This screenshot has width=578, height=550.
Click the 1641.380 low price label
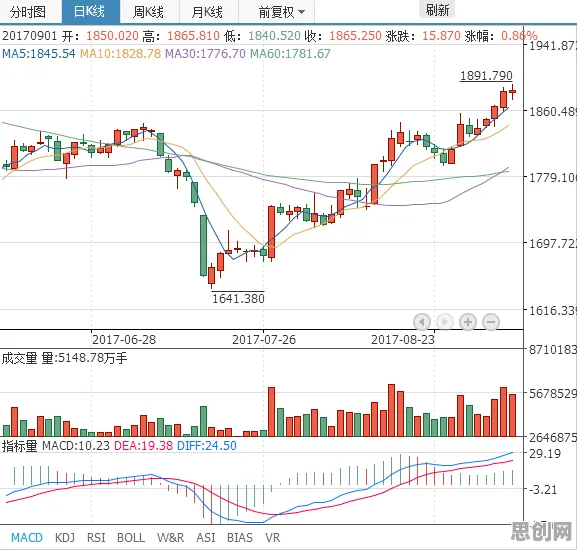pos(238,298)
